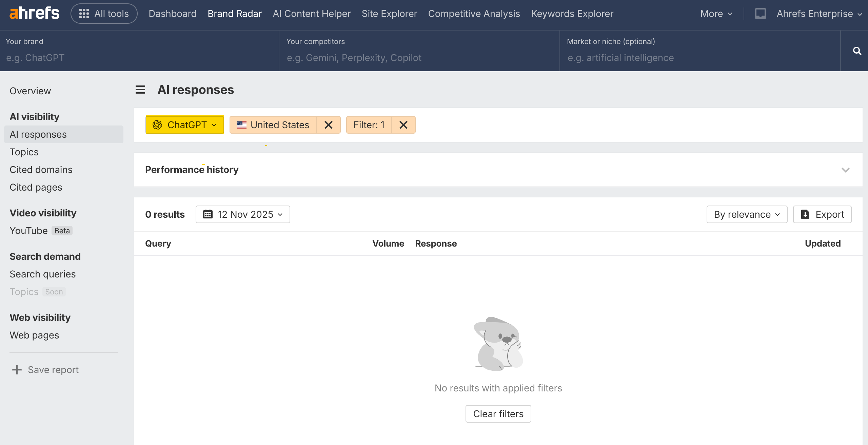Open the All tools grid menu

(x=104, y=14)
